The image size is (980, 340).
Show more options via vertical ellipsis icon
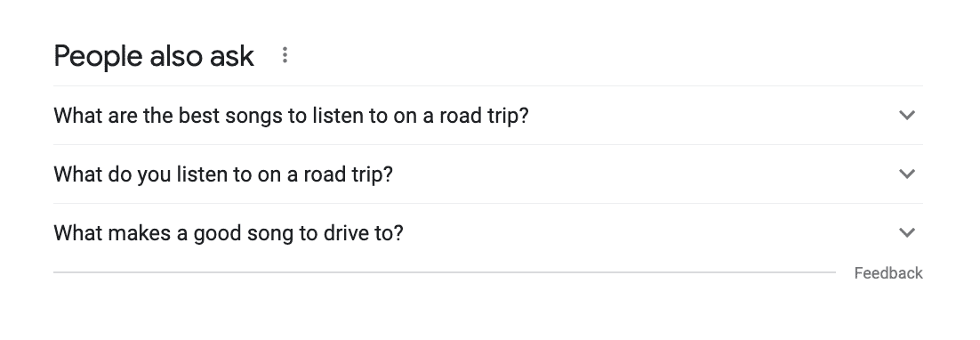[x=285, y=55]
